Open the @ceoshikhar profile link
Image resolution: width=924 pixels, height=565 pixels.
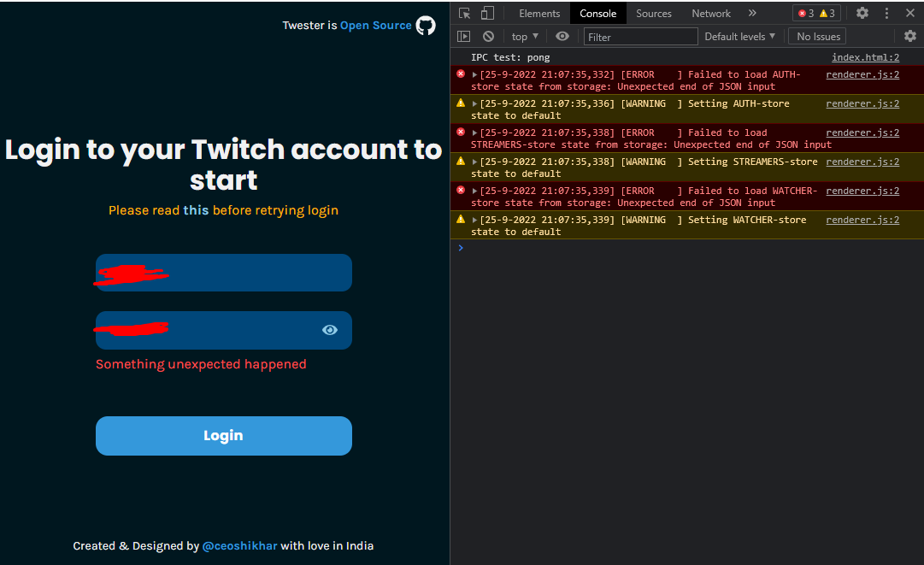240,546
